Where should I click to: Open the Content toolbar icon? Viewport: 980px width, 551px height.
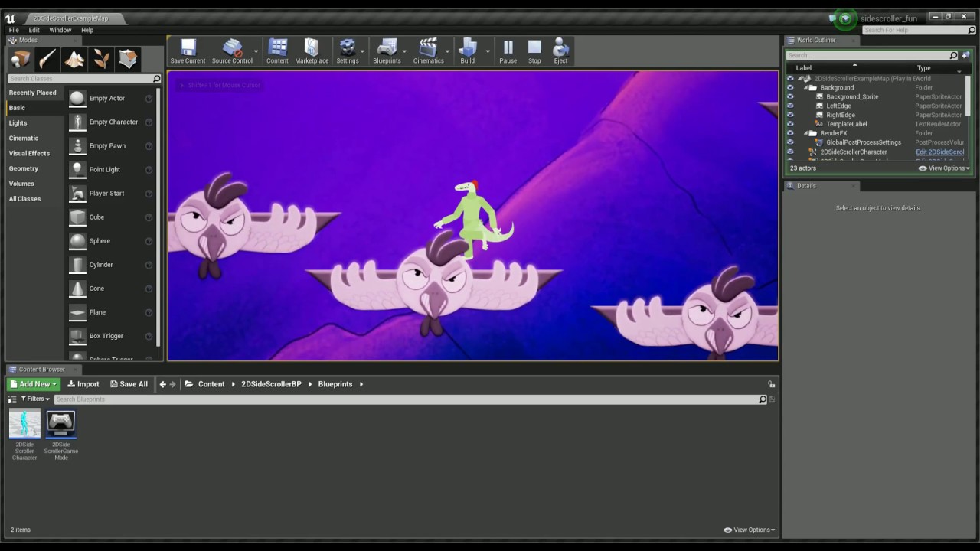pos(277,51)
